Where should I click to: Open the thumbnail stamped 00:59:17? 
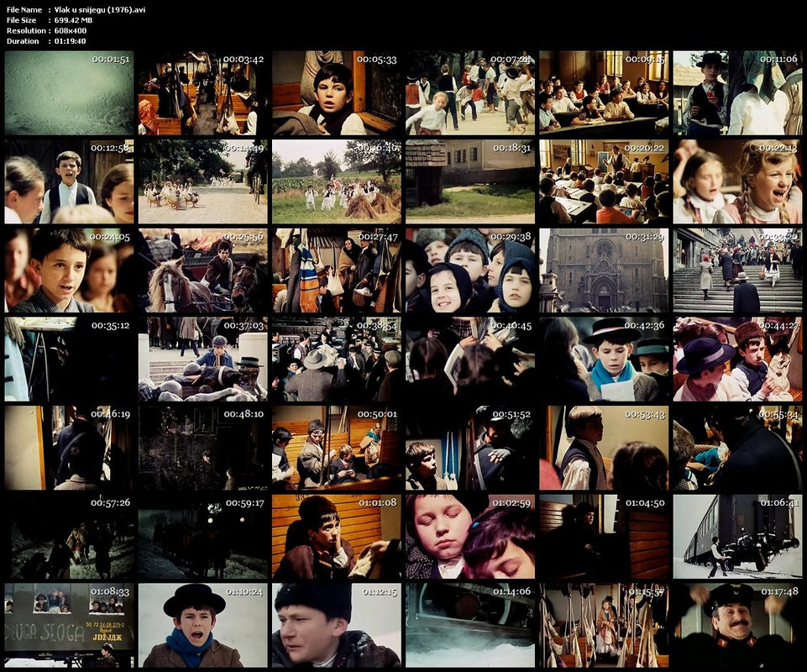pos(202,537)
